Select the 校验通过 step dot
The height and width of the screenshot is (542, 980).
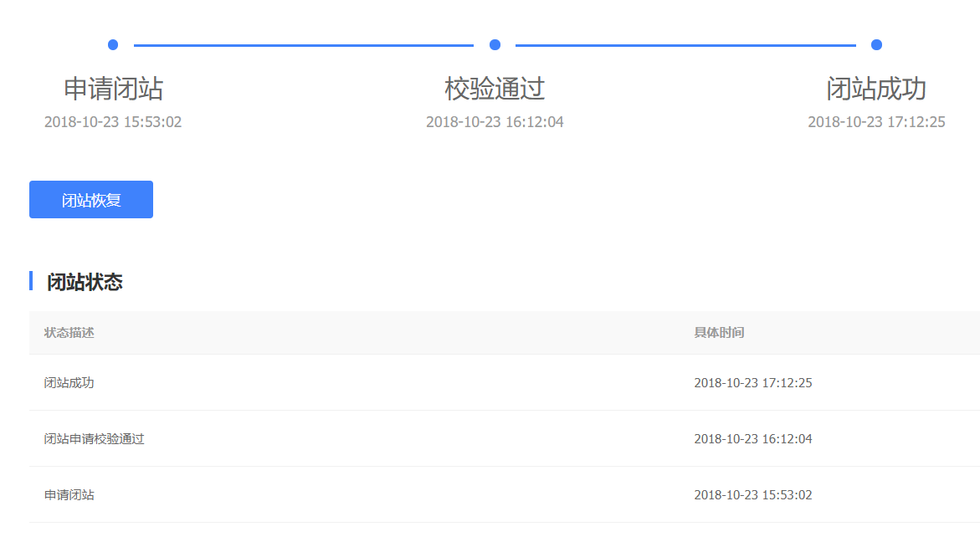(x=495, y=45)
